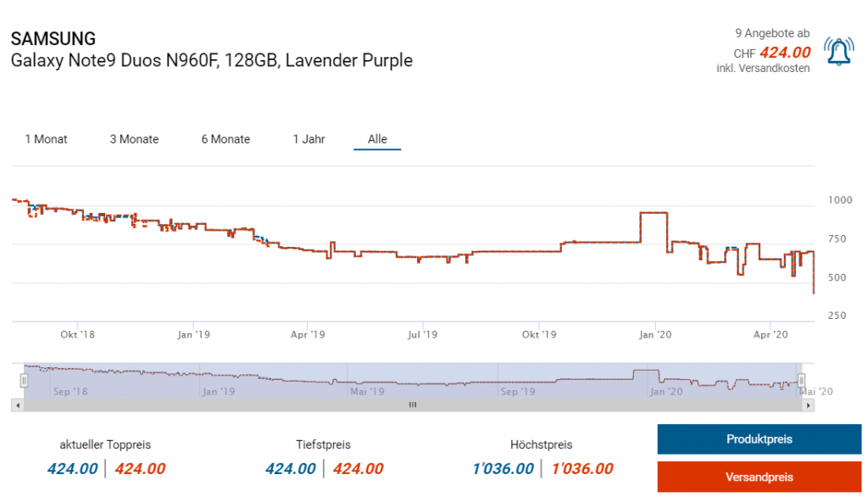Click the orange 1'036.00 Höchstpreis value
Viewport: 868px width, 497px height.
pyautogui.click(x=582, y=469)
